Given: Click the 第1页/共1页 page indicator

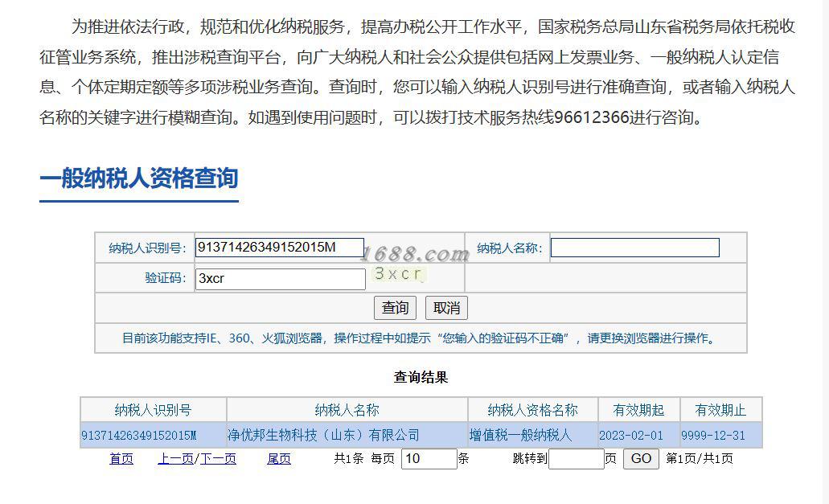Looking at the screenshot, I should [700, 458].
